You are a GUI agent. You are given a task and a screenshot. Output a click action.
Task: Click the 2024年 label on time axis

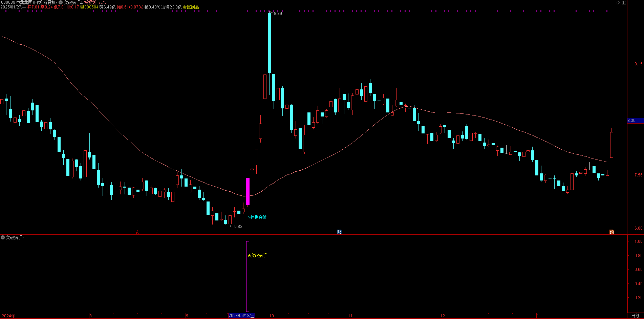point(8,316)
